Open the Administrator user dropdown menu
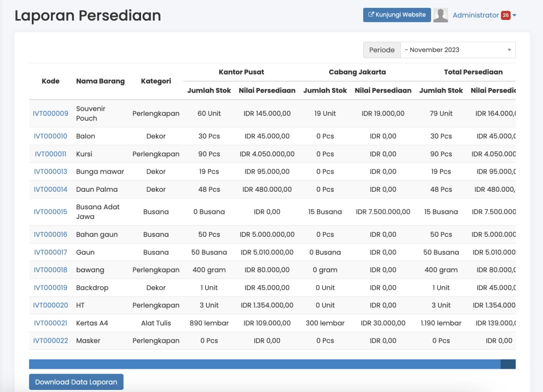 476,15
